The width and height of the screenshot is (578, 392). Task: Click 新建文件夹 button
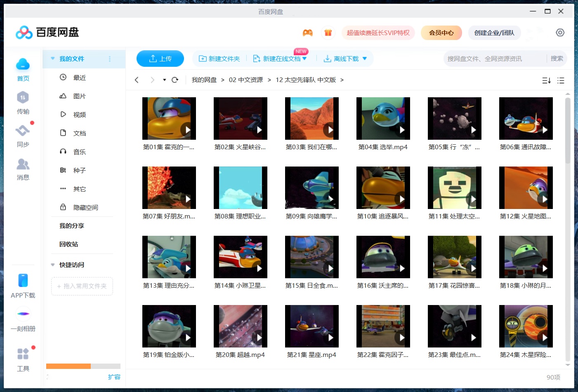219,59
